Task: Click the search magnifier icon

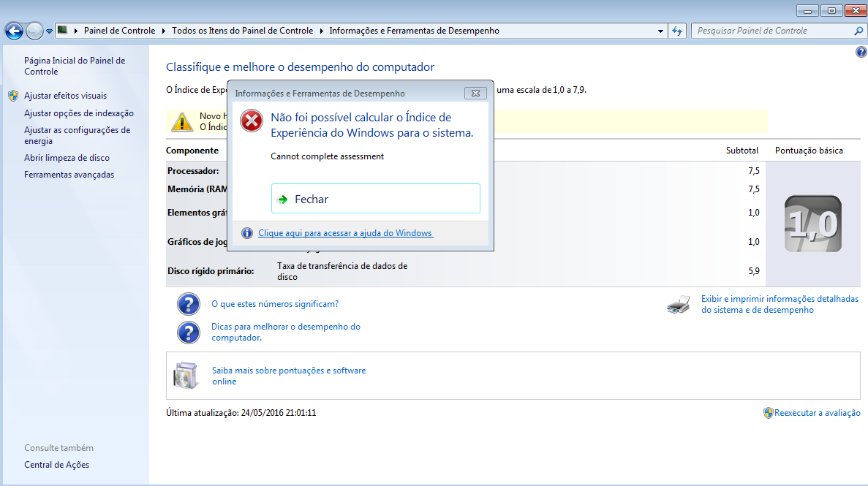Action: [x=858, y=31]
